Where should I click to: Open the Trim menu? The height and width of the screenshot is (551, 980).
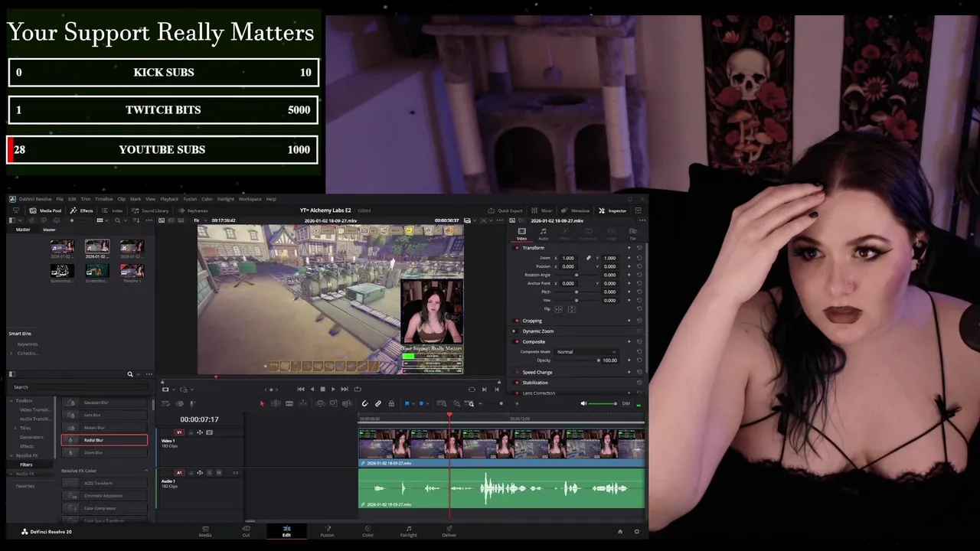coord(86,199)
